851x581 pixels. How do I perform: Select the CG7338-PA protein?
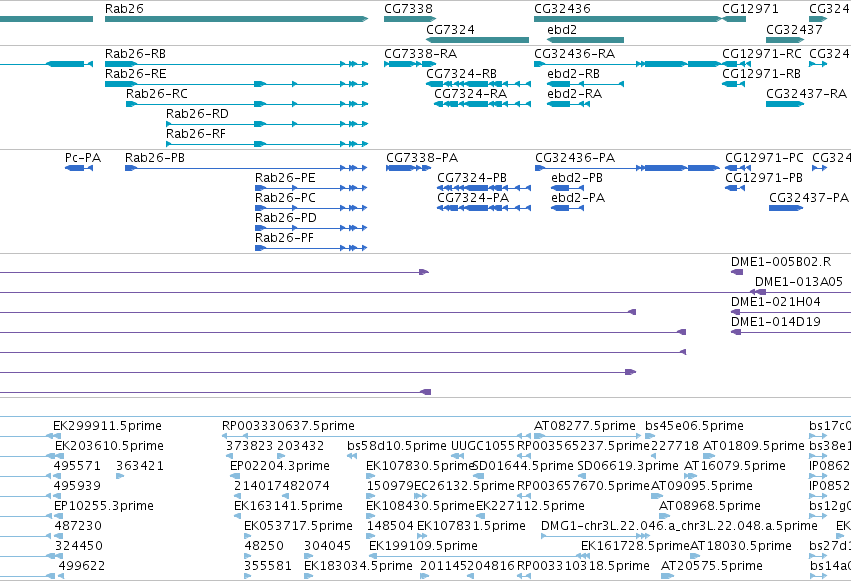point(408,168)
